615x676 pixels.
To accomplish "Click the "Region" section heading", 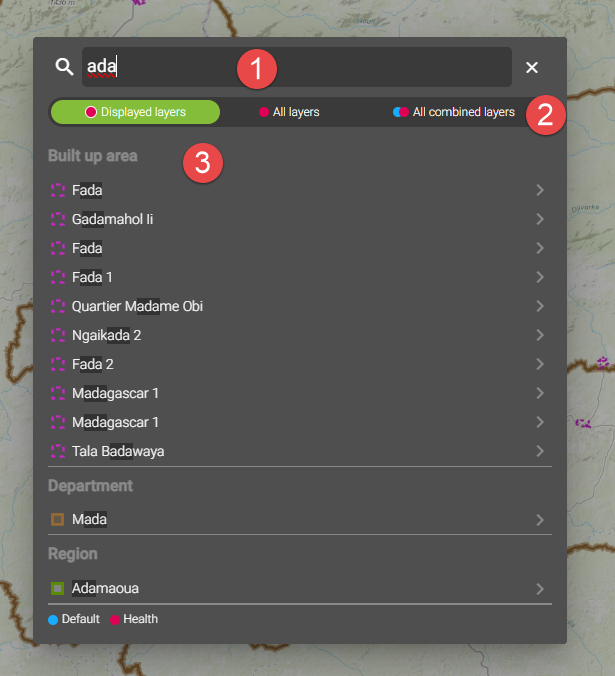I will point(73,554).
